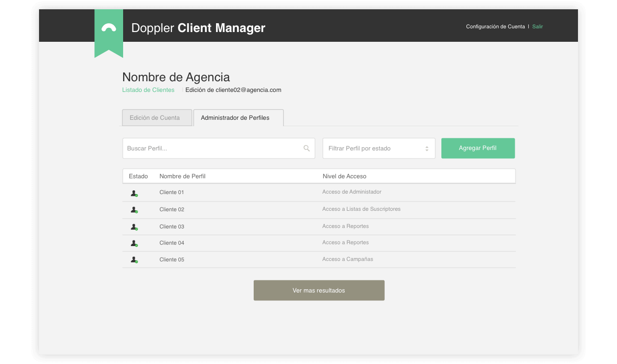Image resolution: width=617 pixels, height=364 pixels.
Task: Click the Nombre de Perfil column header
Action: point(183,176)
